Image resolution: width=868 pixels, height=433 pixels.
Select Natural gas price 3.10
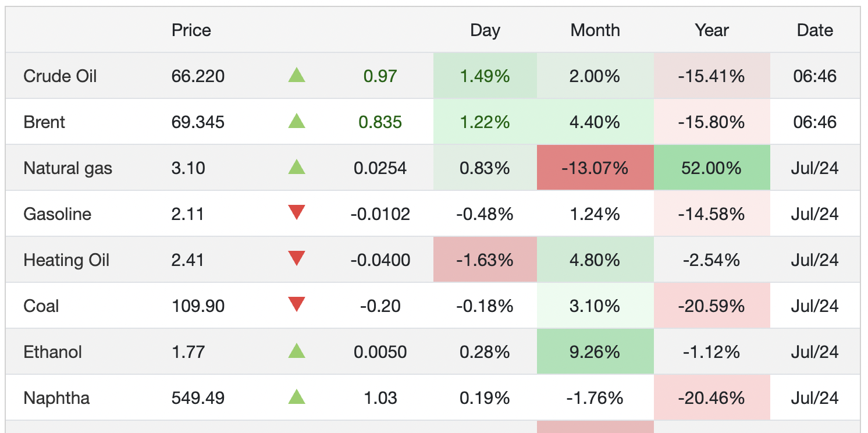(x=188, y=168)
